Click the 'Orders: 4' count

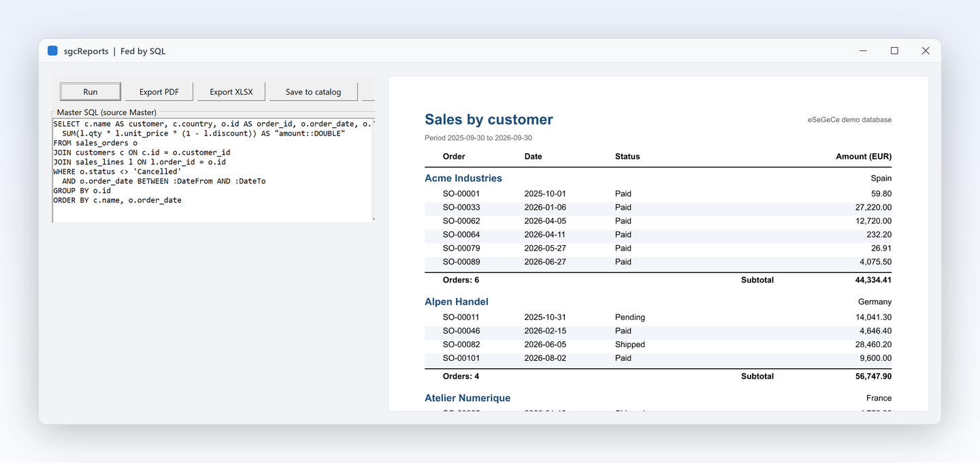click(x=461, y=376)
